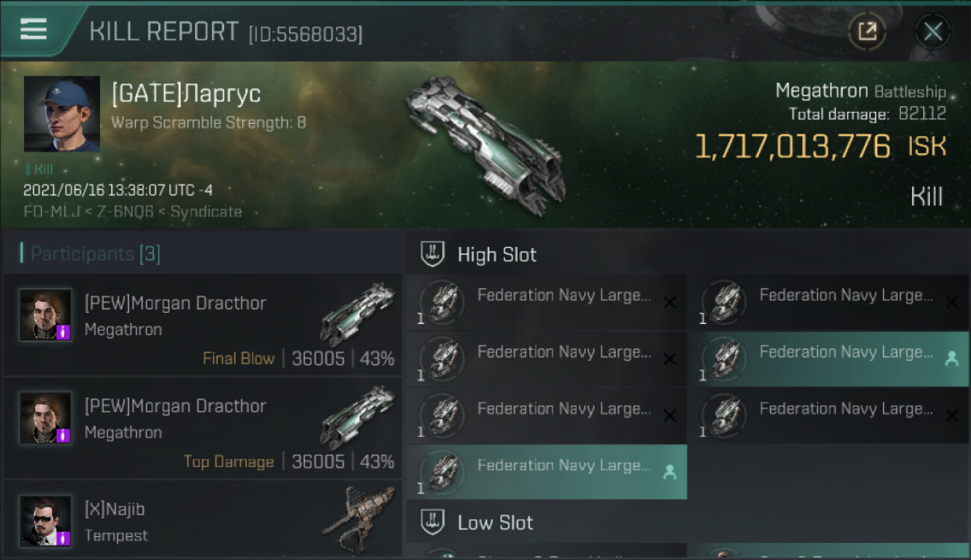971x560 pixels.
Task: Click Megathron ship icon in Final Blow row
Action: pos(357,314)
